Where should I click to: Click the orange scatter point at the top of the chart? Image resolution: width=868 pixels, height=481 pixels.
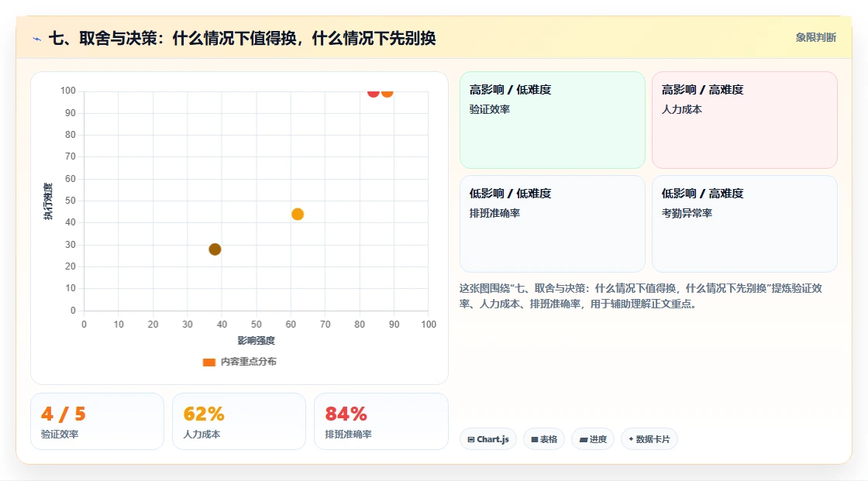[x=387, y=92]
